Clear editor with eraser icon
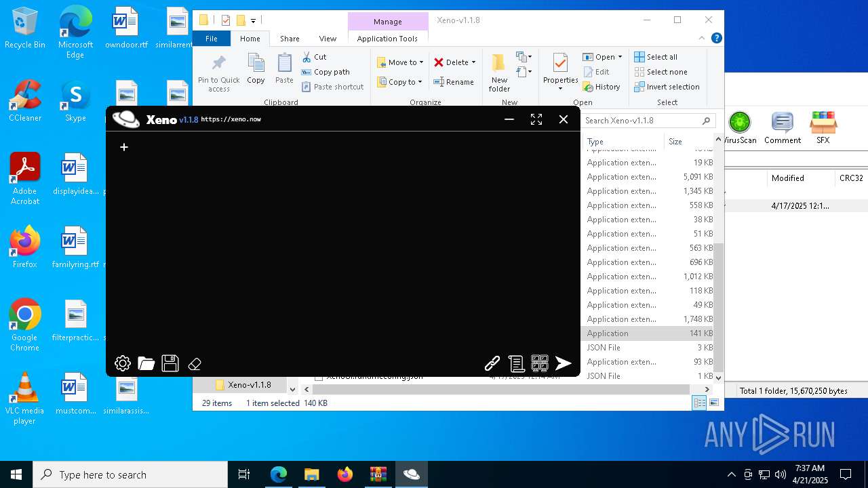The image size is (868, 488). click(195, 364)
